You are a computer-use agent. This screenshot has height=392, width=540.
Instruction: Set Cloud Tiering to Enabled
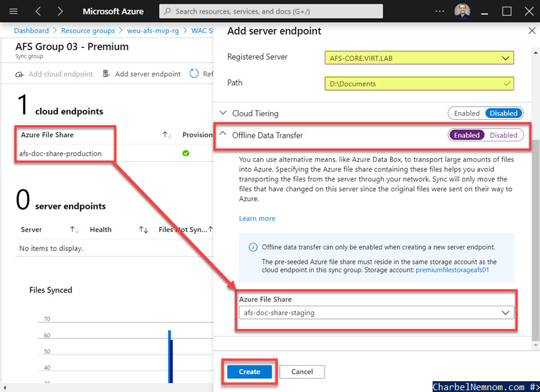(x=467, y=113)
